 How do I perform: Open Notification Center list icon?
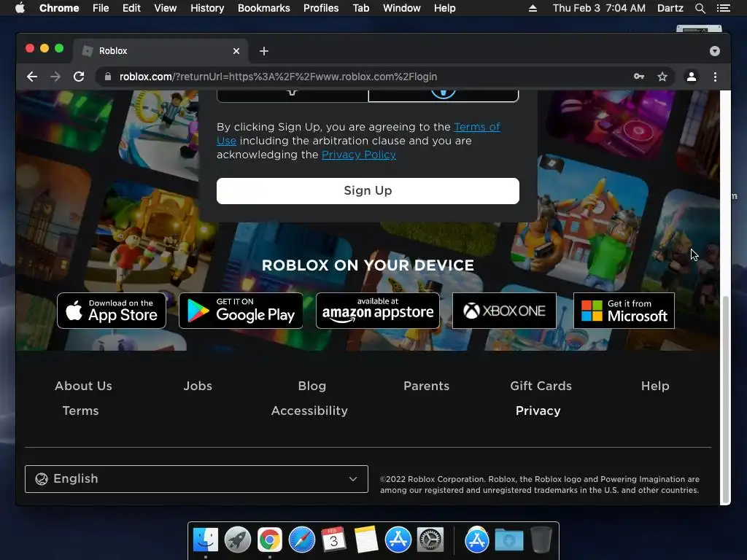[x=723, y=8]
